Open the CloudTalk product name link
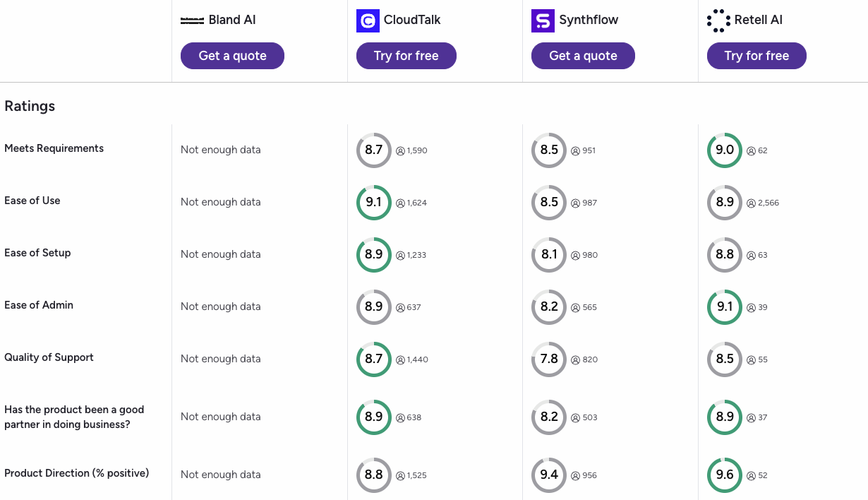 412,20
